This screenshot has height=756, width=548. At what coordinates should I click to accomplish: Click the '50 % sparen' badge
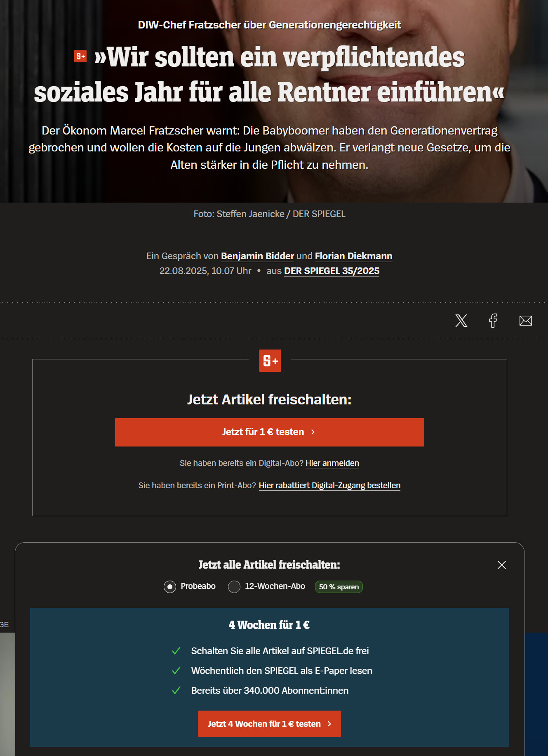pyautogui.click(x=339, y=587)
